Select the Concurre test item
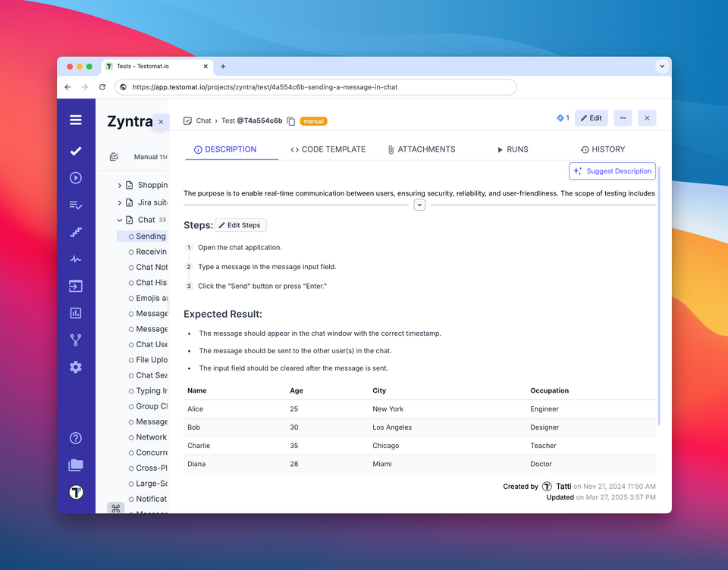The height and width of the screenshot is (570, 728). [x=148, y=453]
